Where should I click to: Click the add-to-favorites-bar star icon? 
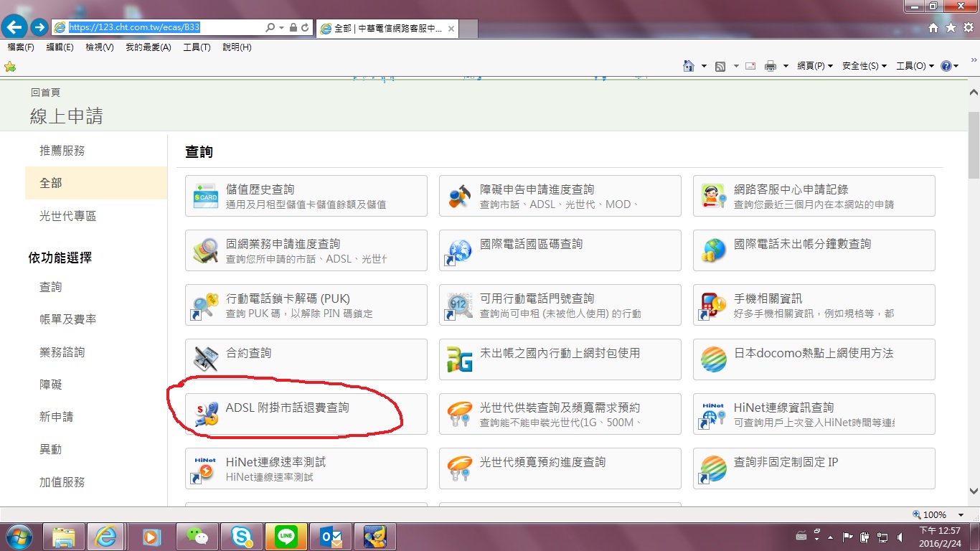click(10, 66)
